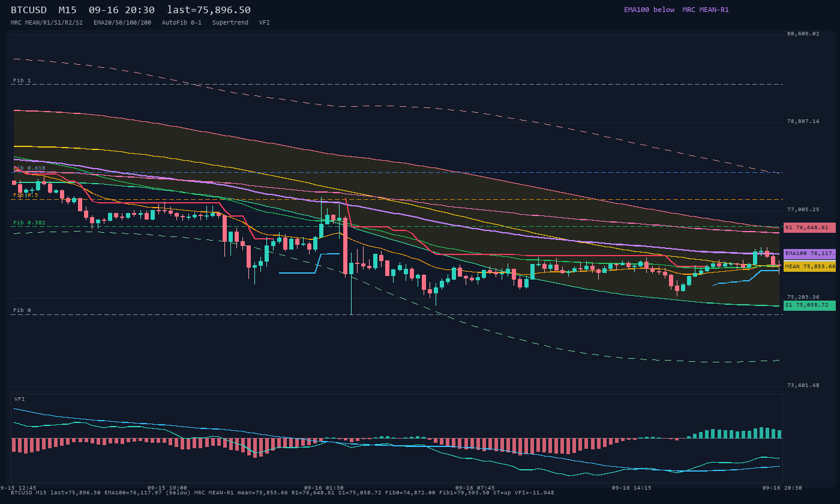The width and height of the screenshot is (840, 504).
Task: Click the 'Fib 0.382' level label
Action: [29, 223]
